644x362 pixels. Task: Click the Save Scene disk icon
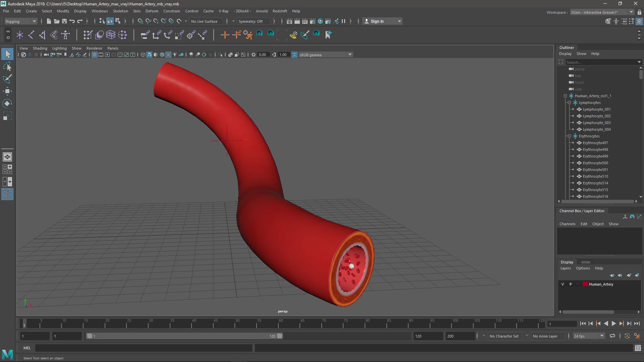pos(64,21)
